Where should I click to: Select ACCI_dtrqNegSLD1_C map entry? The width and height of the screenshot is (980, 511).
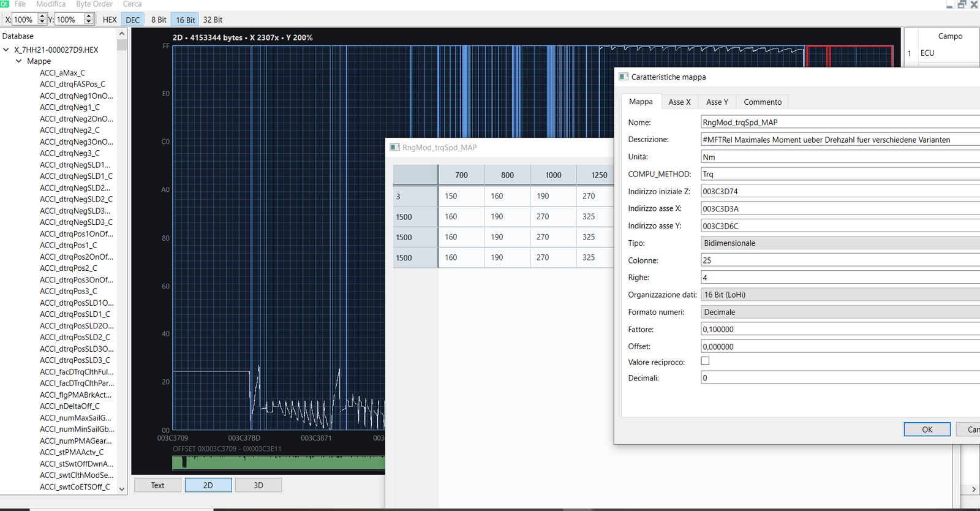(76, 176)
